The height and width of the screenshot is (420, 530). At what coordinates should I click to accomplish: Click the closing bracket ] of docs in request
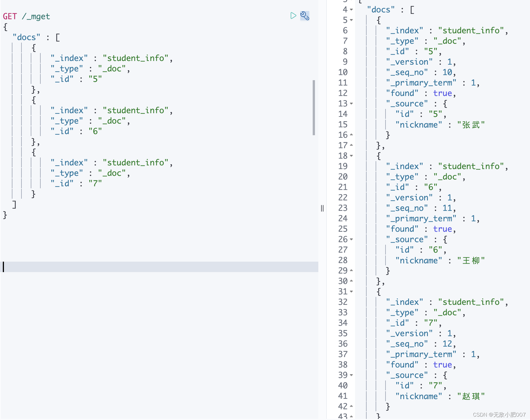[14, 204]
